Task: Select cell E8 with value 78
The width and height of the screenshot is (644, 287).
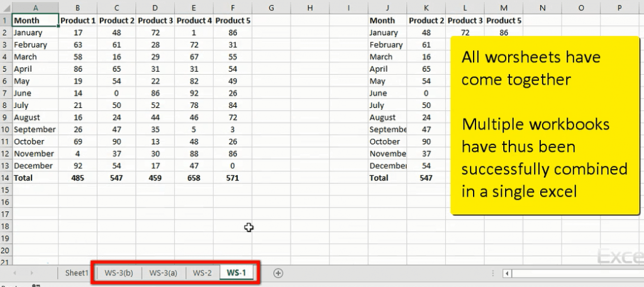Action: click(194, 106)
